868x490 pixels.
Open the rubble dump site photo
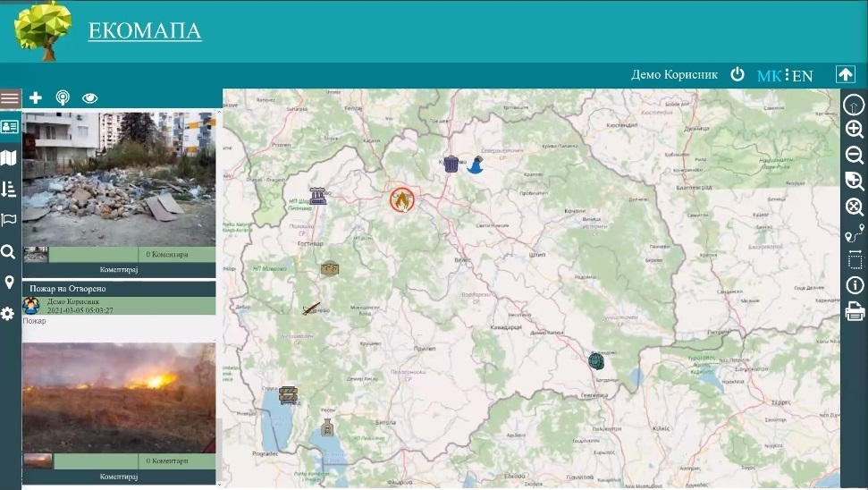coord(119,178)
